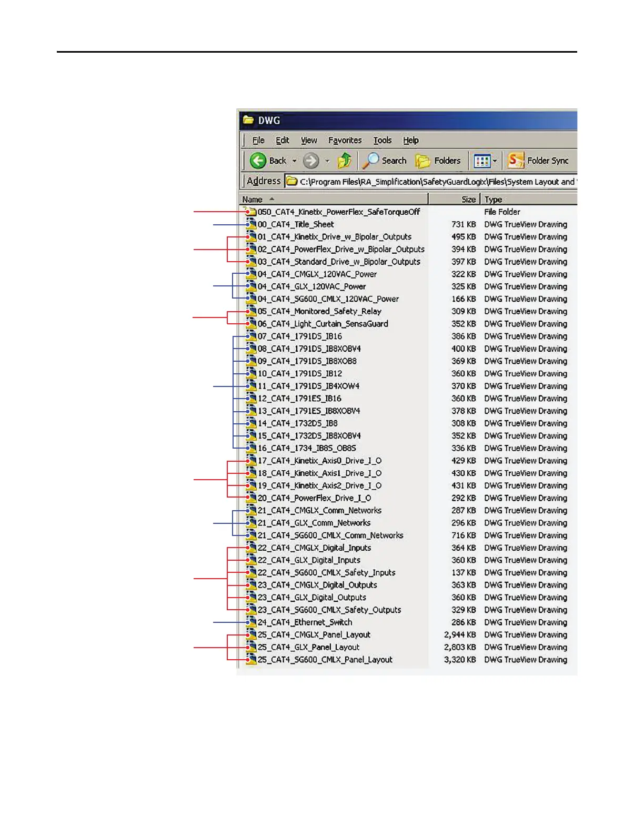Click the File Folder type cell
Screen dimensions: 644x834
[502, 212]
